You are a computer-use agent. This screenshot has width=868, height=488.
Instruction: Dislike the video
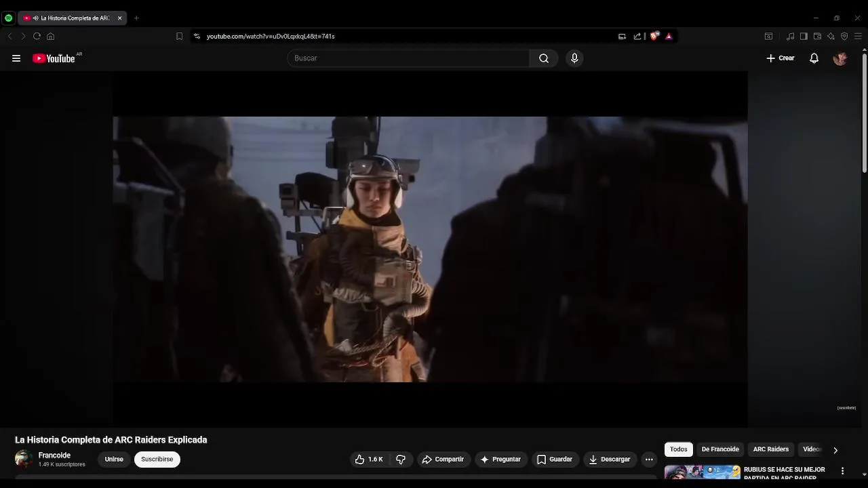pyautogui.click(x=401, y=460)
